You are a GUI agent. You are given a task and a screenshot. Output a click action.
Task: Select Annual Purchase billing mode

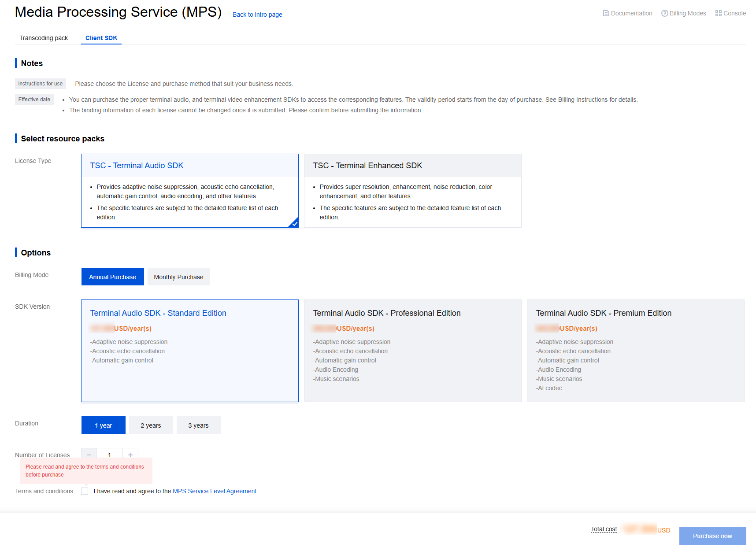point(112,277)
